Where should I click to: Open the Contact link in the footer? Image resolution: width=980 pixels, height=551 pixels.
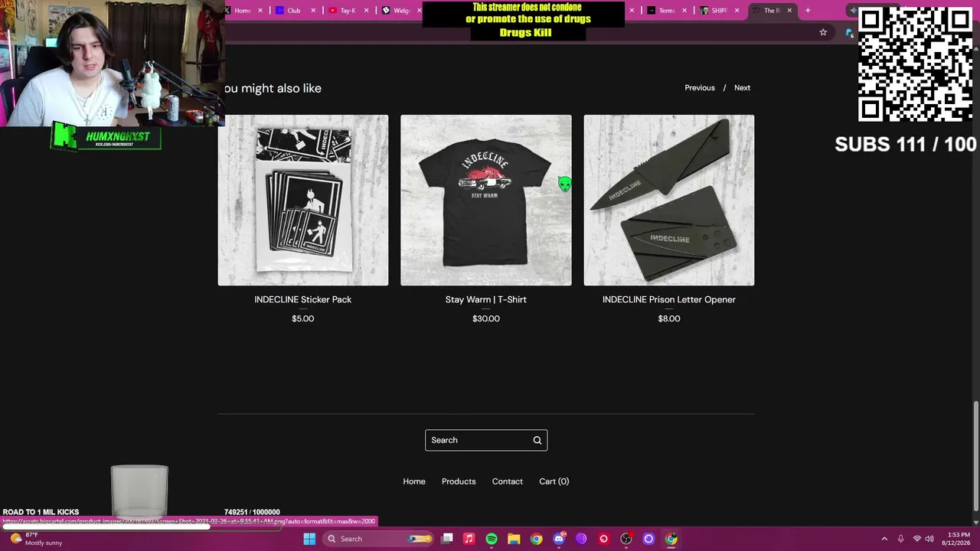508,481
